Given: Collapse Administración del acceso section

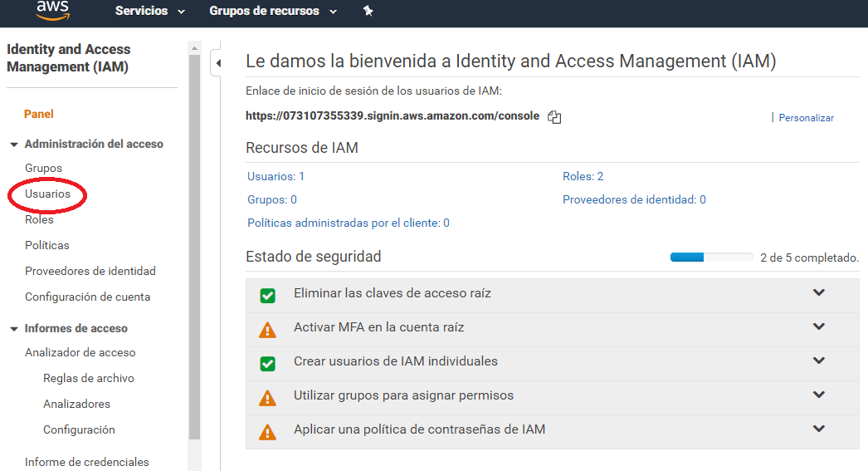Looking at the screenshot, I should (x=14, y=145).
